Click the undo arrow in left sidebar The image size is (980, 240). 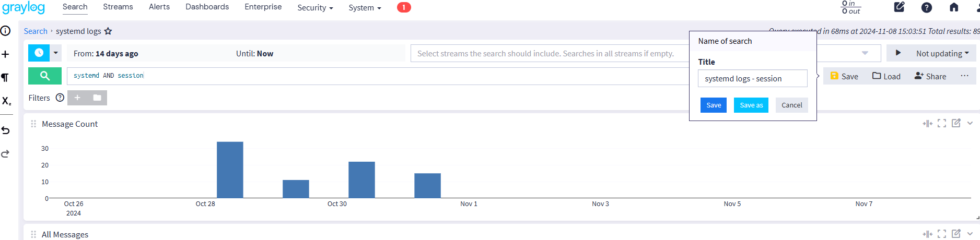tap(6, 130)
